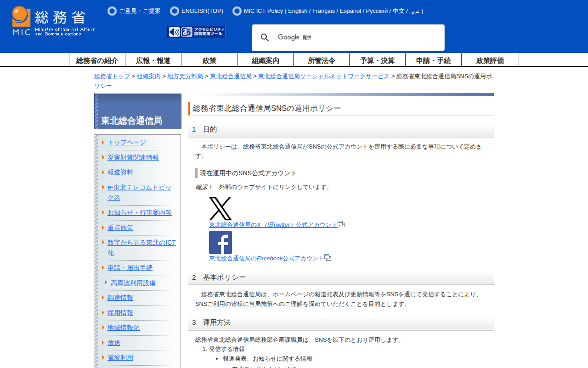Image resolution: width=588 pixels, height=368 pixels.
Task: Open the X (旧Twitter) 公式アカウント link
Action: tap(273, 225)
